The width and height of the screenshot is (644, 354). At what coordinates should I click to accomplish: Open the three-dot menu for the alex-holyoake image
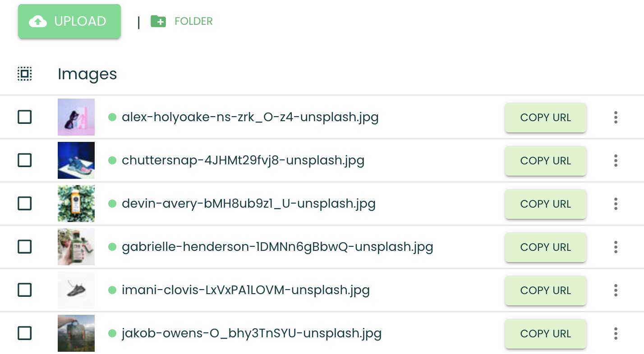click(x=616, y=118)
